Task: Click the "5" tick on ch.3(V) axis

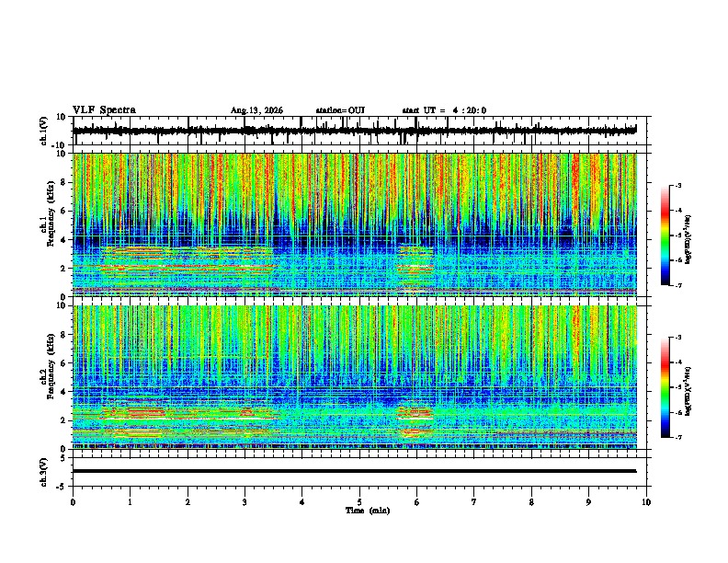Action: [x=64, y=457]
